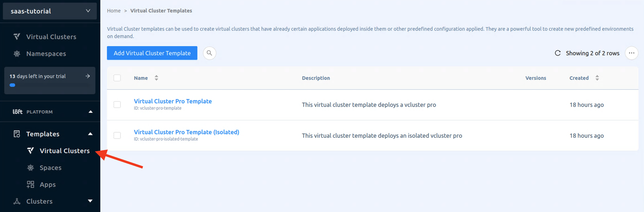Expand the Clusters section
The width and height of the screenshot is (644, 212).
pos(90,201)
